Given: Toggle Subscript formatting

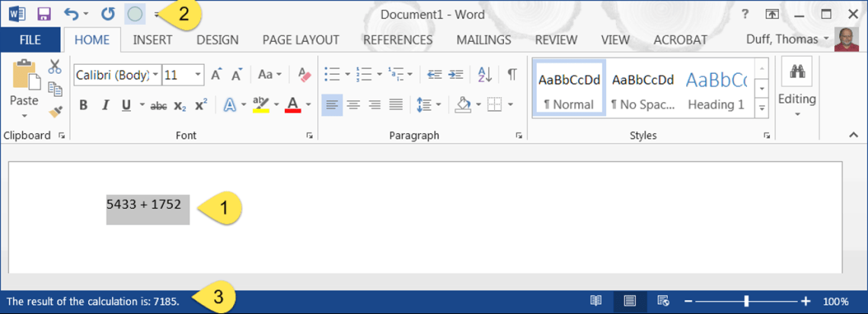Looking at the screenshot, I should coord(180,105).
